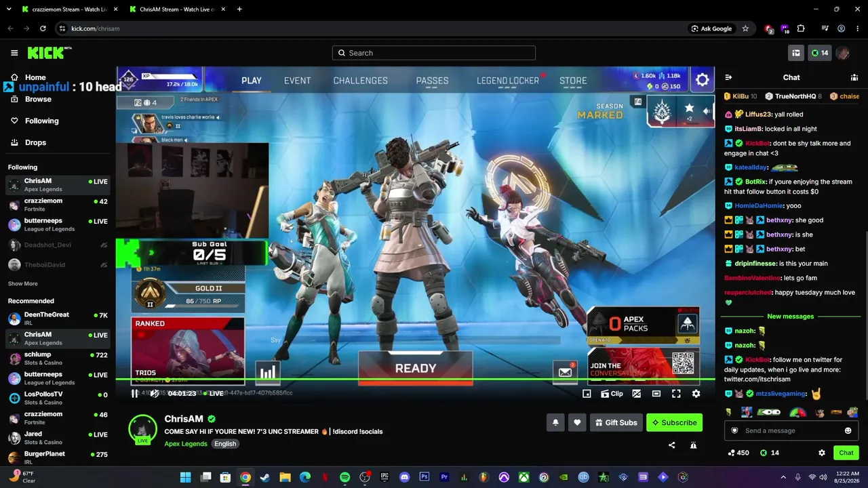Collapse the chat panel with arrow icon
The height and width of the screenshot is (488, 868).
click(x=728, y=77)
